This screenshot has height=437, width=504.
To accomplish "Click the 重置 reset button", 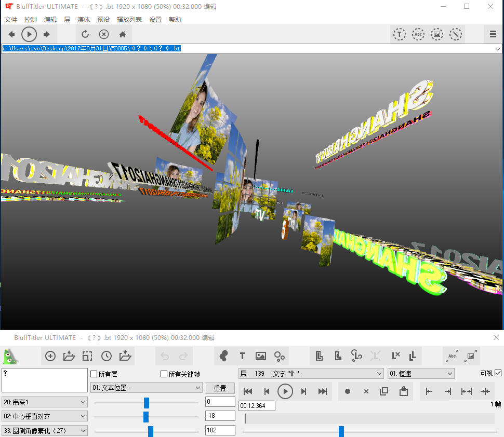I will click(x=220, y=388).
